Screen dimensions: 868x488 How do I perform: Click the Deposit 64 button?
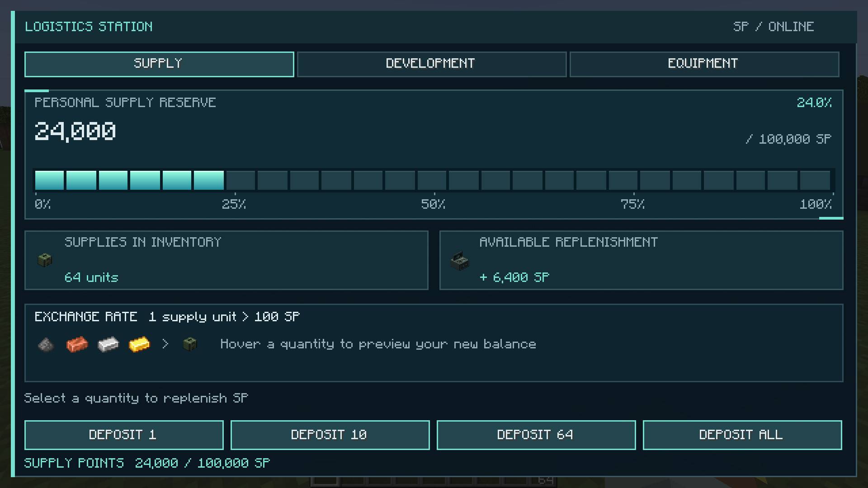(x=536, y=435)
